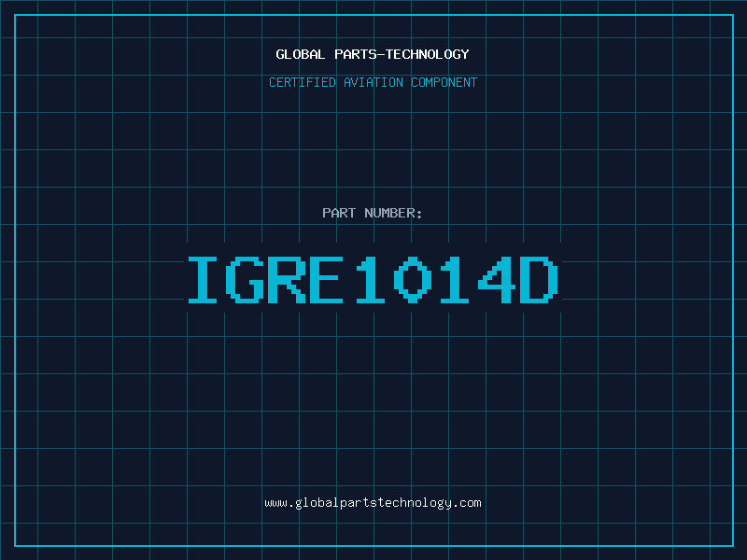Click the GLOBAL PARTS-TECHNOLOGY company heading
Image resolution: width=747 pixels, height=560 pixels.
point(373,54)
